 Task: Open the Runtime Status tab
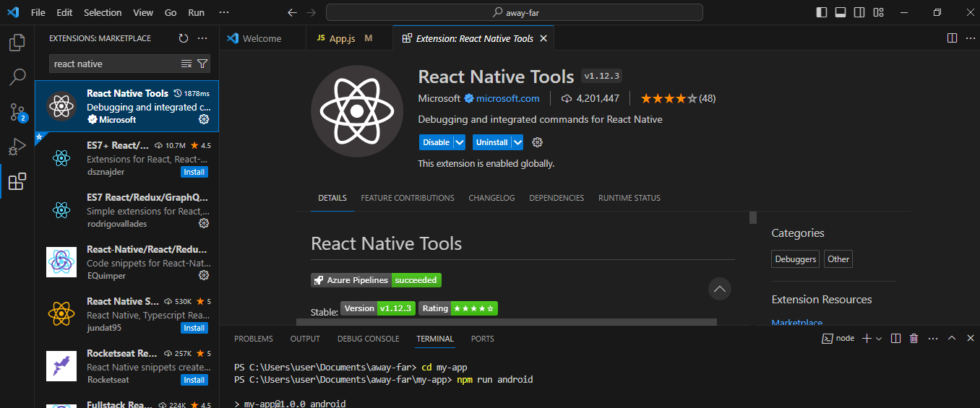(629, 198)
